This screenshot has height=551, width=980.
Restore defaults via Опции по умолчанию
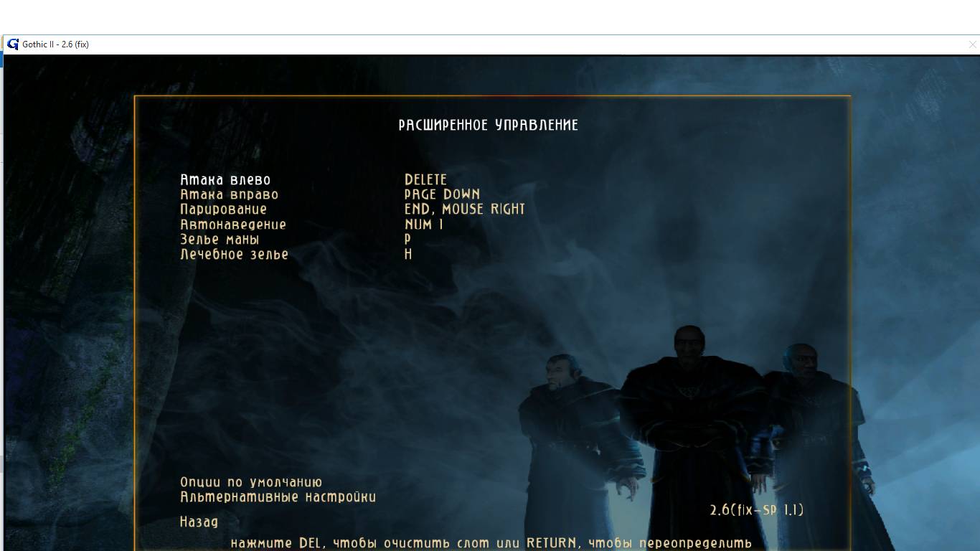[251, 482]
